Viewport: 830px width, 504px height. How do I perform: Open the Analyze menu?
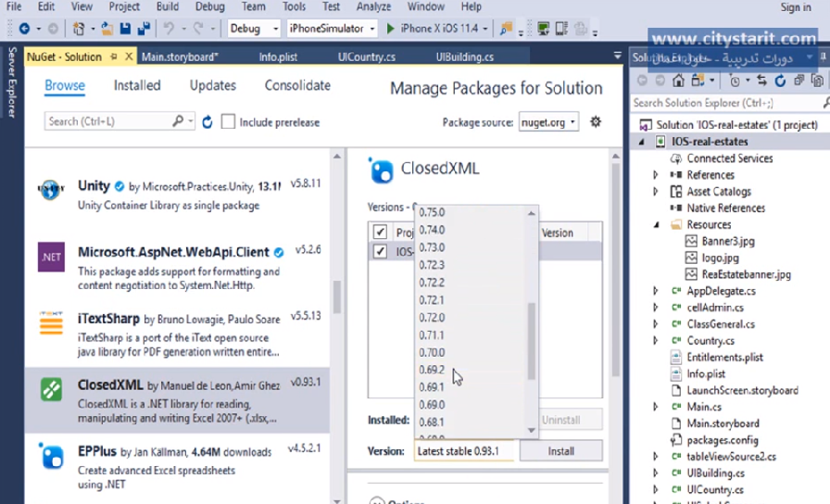click(373, 6)
